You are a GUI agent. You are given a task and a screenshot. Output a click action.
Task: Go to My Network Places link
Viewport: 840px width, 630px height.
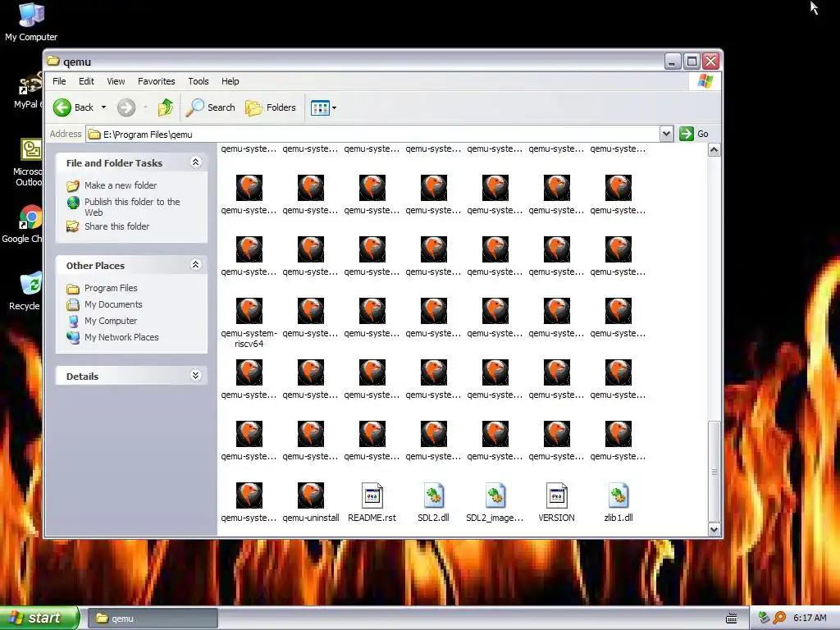(x=121, y=337)
